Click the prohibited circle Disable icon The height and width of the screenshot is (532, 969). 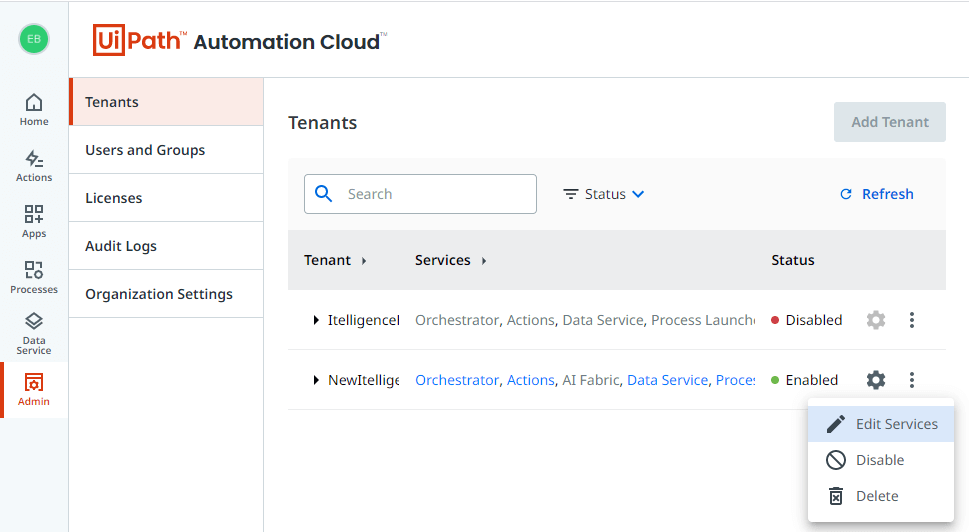tap(836, 460)
